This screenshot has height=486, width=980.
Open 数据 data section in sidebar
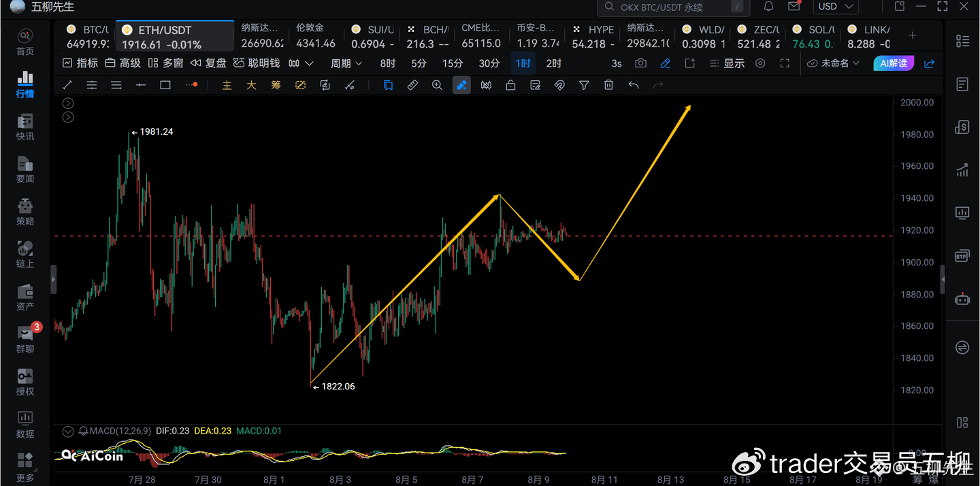(25, 425)
